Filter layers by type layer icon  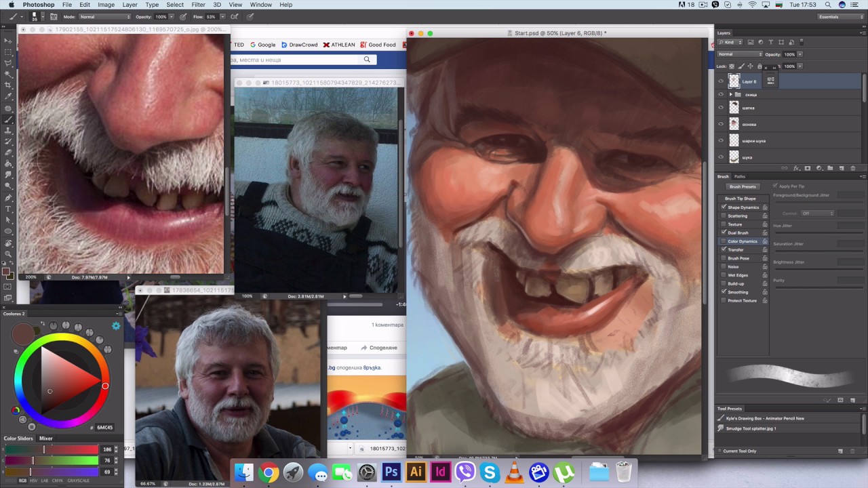[770, 42]
